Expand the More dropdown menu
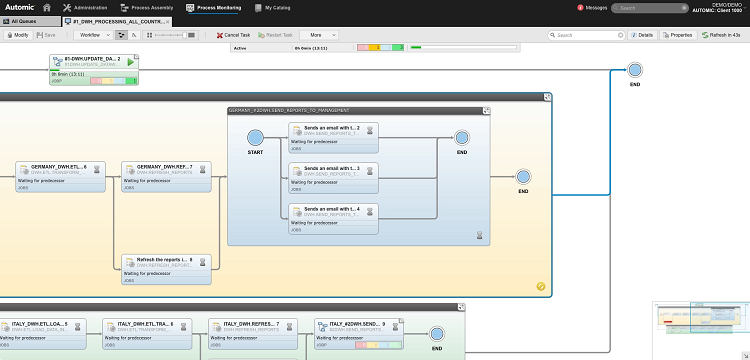Viewport: 750px width, 360px height. (x=319, y=35)
